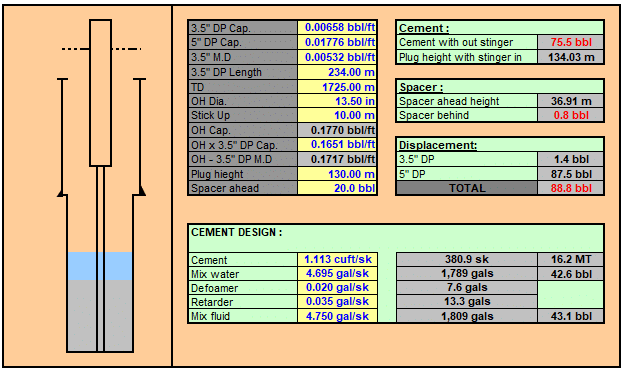Click the Stick Up value 10.00 m
The image size is (624, 372).
[x=337, y=115]
